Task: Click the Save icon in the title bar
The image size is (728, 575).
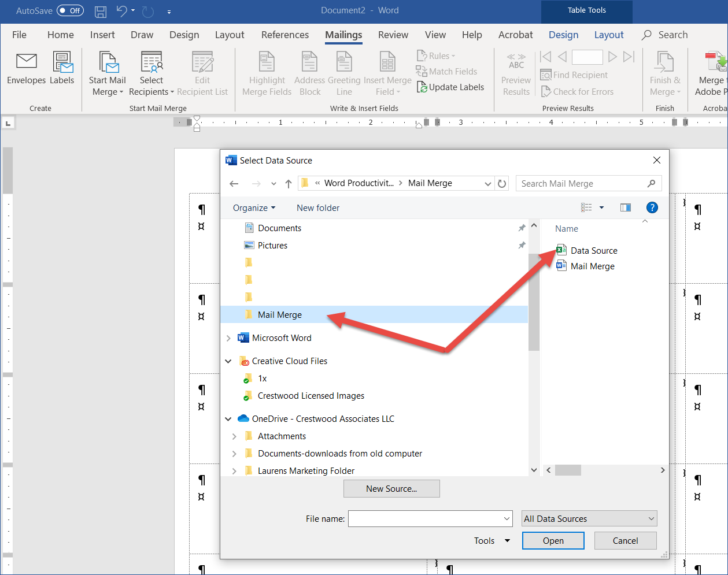Action: [x=101, y=11]
